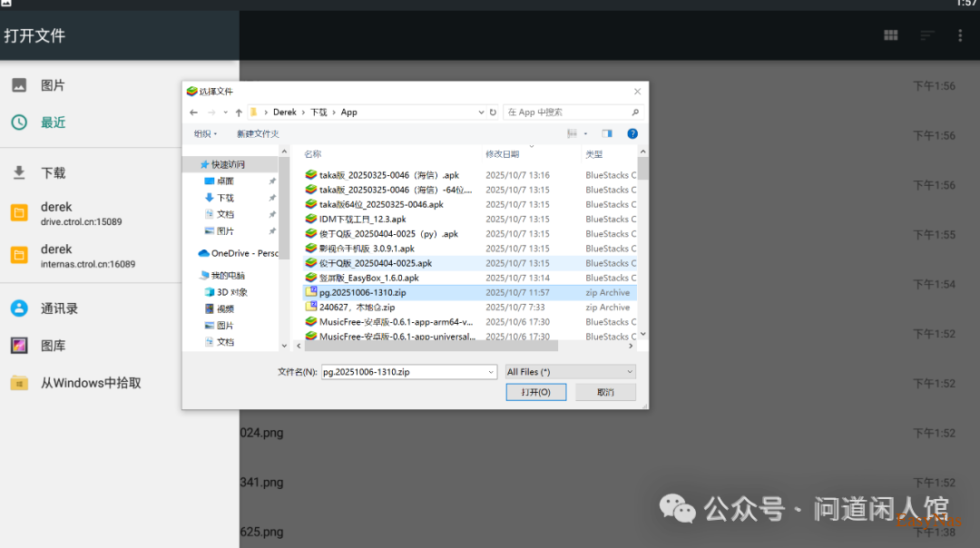Click the forward navigation arrow in the file dialog
Image resolution: width=980 pixels, height=548 pixels.
pos(211,113)
